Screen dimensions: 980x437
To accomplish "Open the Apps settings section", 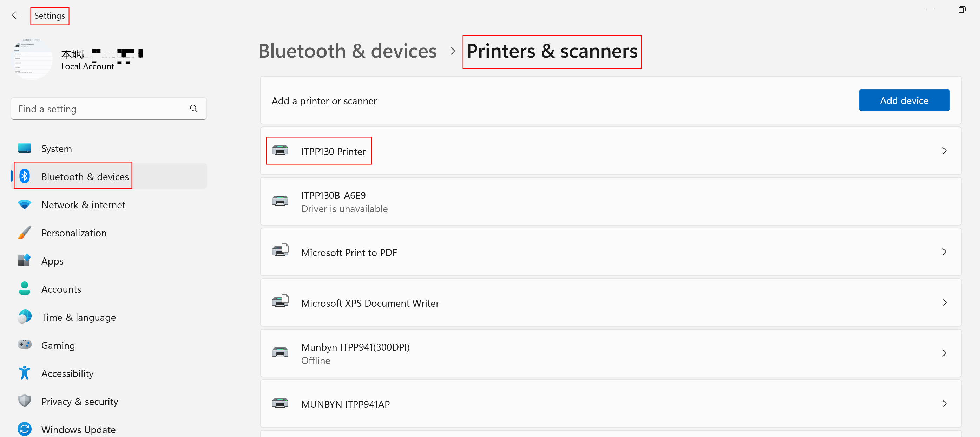I will click(x=53, y=261).
